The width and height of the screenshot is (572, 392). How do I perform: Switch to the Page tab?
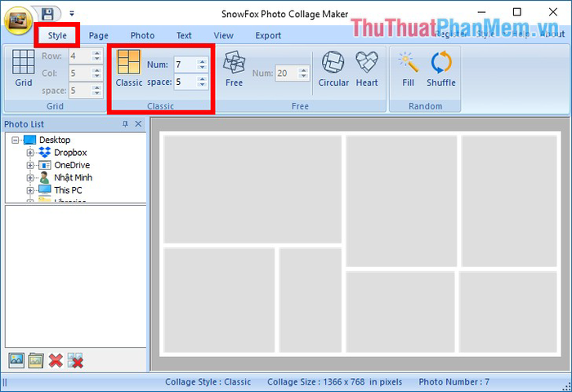click(x=99, y=35)
